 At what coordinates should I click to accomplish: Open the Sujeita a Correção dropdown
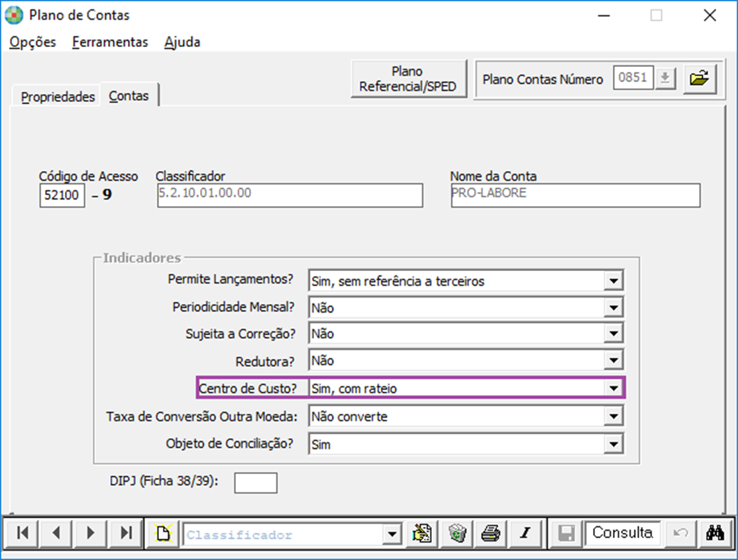[x=613, y=334]
